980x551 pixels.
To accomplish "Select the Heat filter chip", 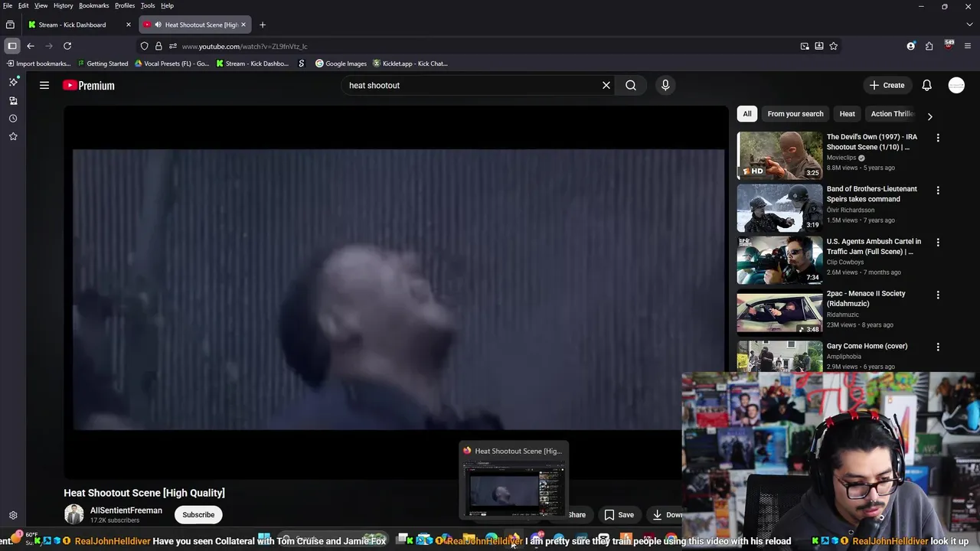I will click(848, 114).
